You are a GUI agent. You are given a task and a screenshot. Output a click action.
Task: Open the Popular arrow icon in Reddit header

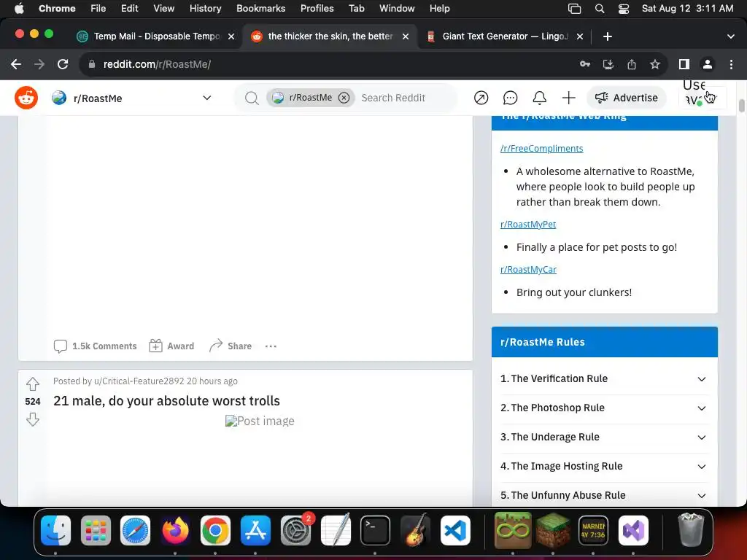coord(481,98)
